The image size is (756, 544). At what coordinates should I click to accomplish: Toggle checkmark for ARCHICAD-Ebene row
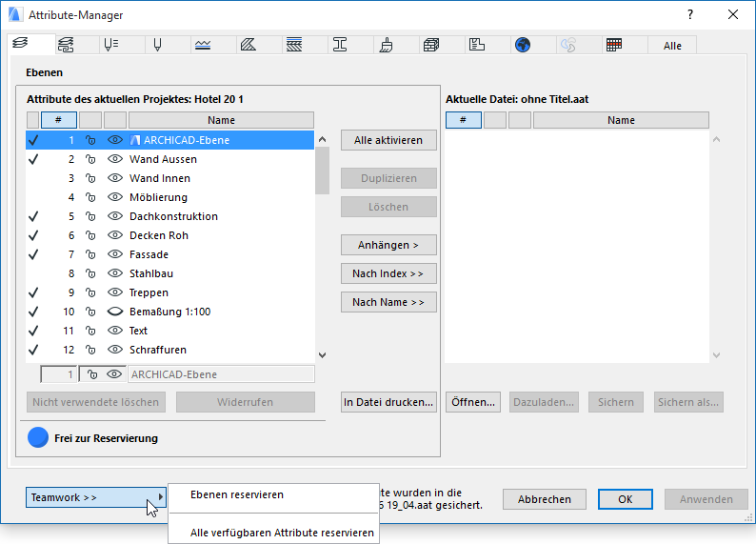(33, 140)
